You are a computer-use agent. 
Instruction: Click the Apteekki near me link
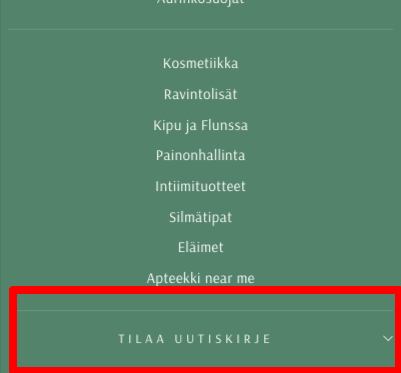pos(201,278)
